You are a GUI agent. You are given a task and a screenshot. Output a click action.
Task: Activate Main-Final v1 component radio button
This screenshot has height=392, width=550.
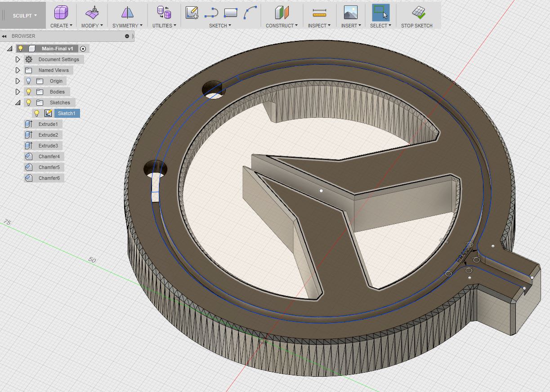[x=83, y=49]
